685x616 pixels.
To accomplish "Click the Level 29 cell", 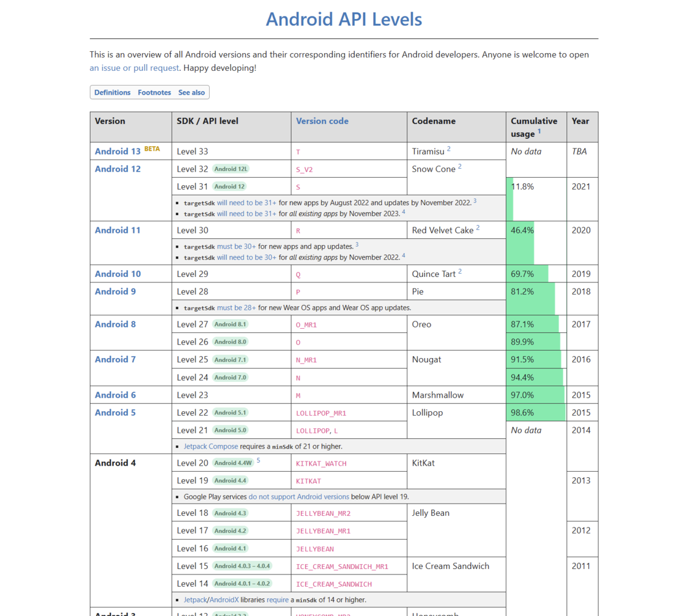I will (x=232, y=274).
